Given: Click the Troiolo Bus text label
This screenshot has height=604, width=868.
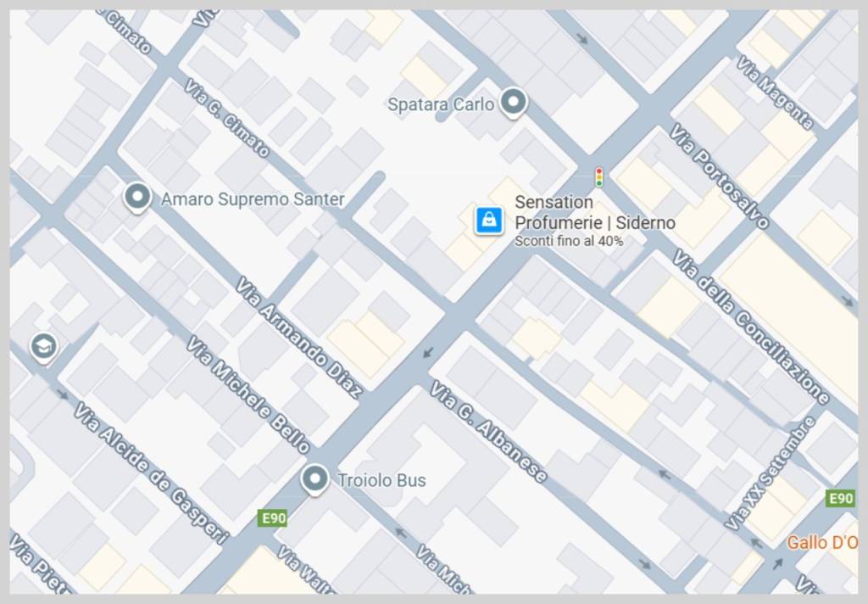Looking at the screenshot, I should pos(382,480).
